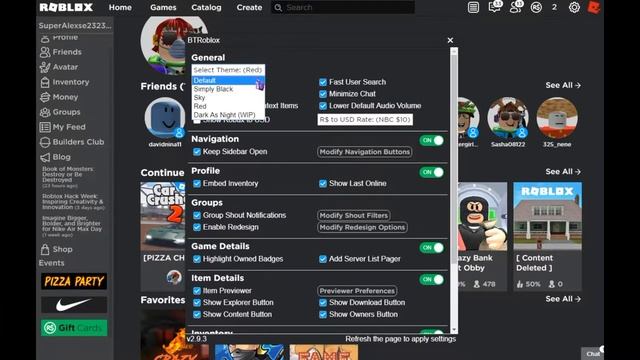
Task: Click Previewer Preferences button
Action: pos(357,291)
